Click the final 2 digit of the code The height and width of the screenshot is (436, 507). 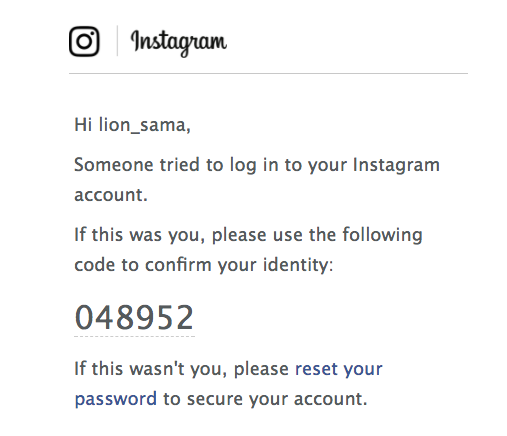click(184, 317)
